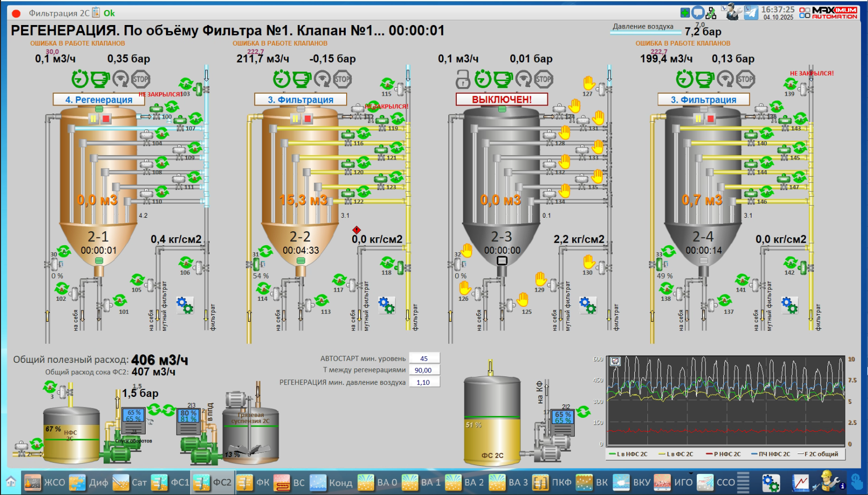Open the '3. Фильтрация' mode selector on filter 2-2
The width and height of the screenshot is (868, 495).
click(300, 100)
